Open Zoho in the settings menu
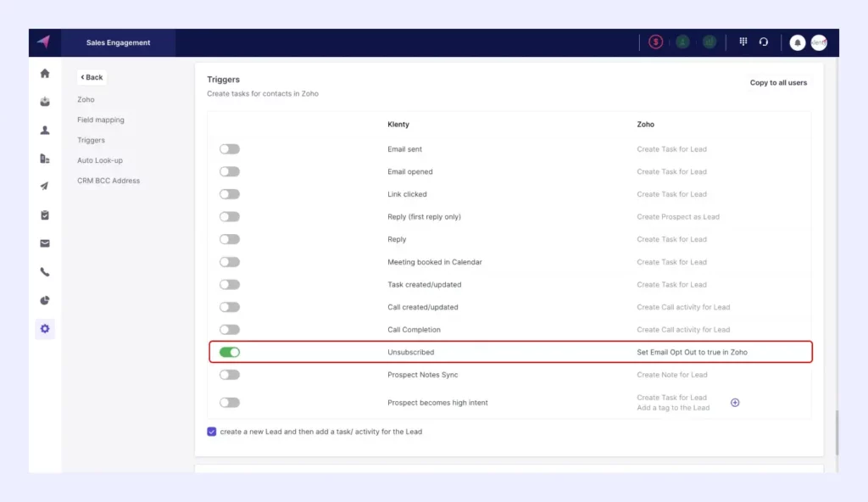Image resolution: width=868 pixels, height=502 pixels. click(x=86, y=99)
